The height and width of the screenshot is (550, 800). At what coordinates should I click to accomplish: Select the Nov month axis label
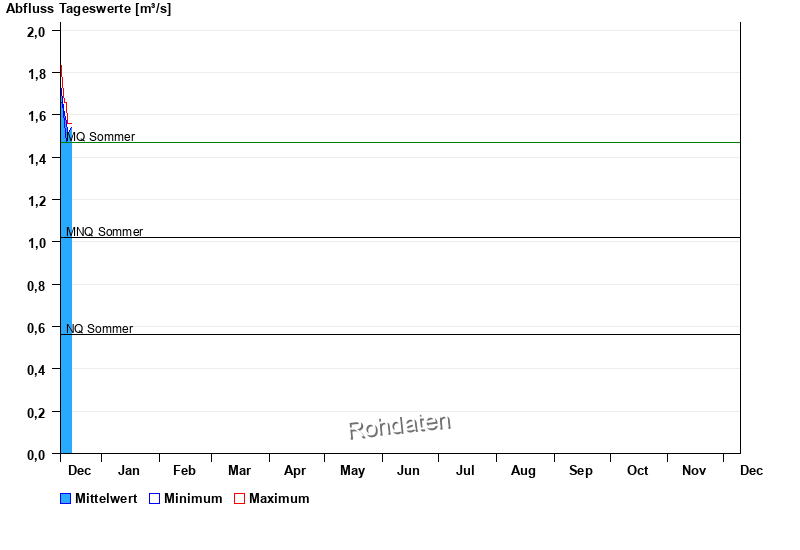click(694, 471)
